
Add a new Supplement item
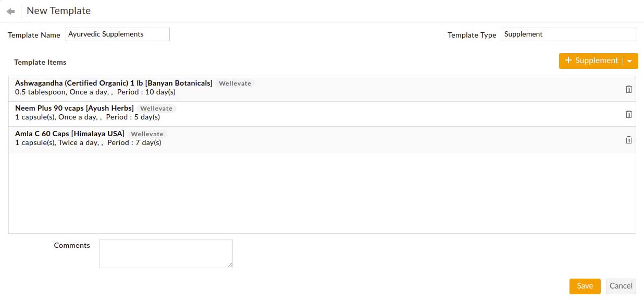pyautogui.click(x=591, y=61)
